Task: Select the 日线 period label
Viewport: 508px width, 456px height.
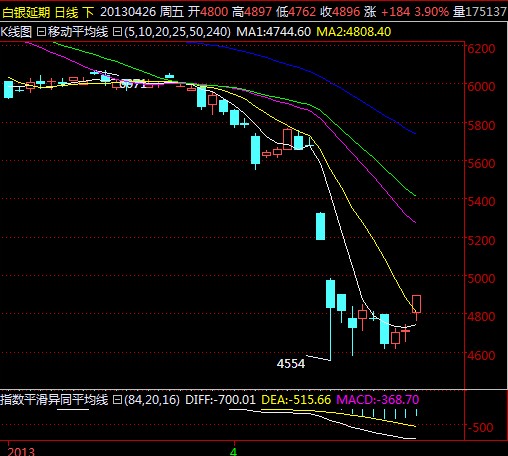Action: [66, 12]
